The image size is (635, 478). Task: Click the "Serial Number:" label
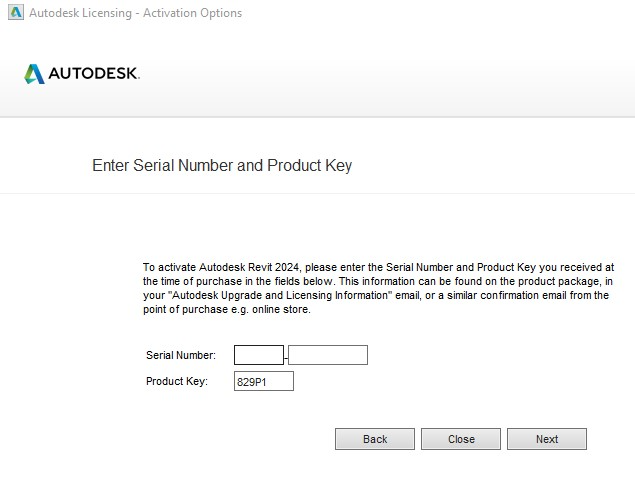[x=181, y=355]
